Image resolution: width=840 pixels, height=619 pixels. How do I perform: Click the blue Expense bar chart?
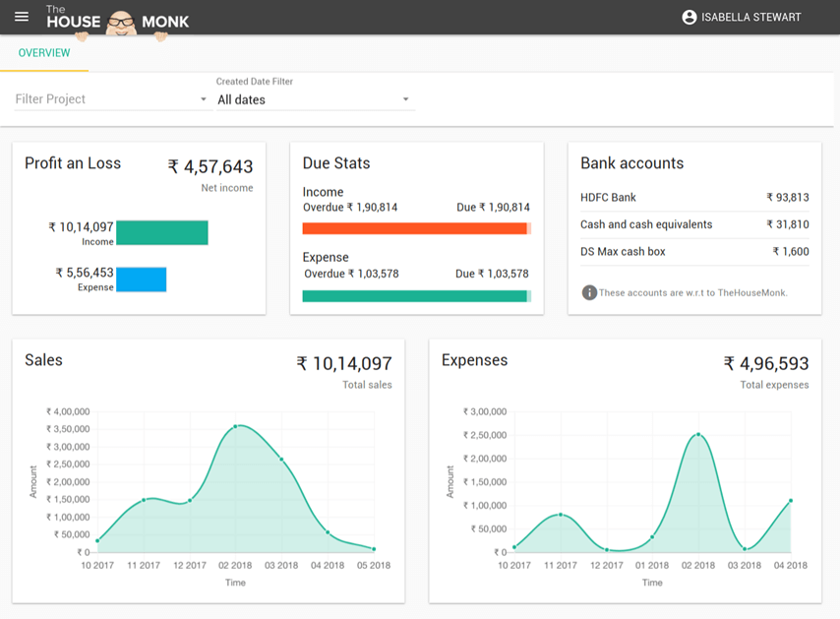[x=143, y=279]
